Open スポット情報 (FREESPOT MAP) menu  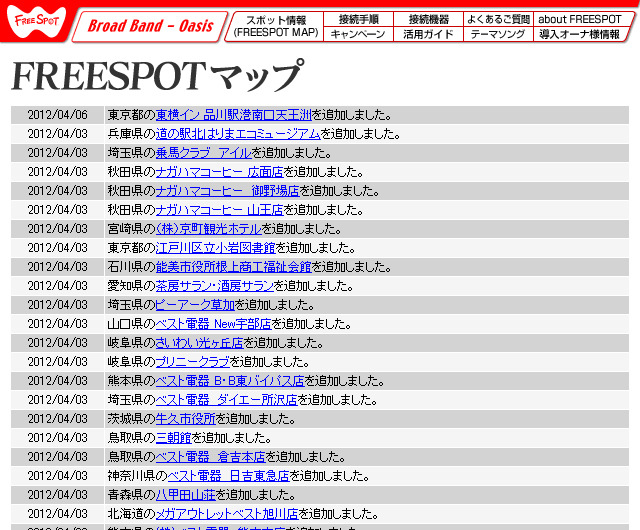coord(276,26)
